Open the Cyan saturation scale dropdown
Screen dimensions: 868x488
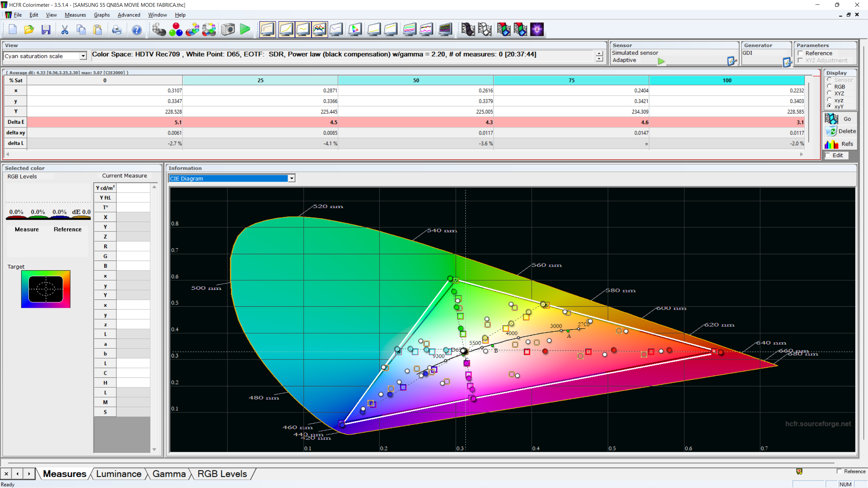coord(83,56)
